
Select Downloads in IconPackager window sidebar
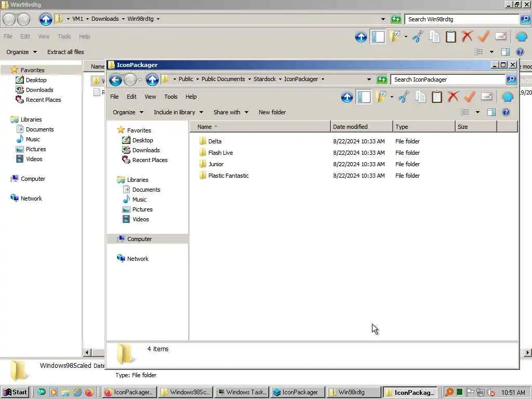tap(146, 150)
